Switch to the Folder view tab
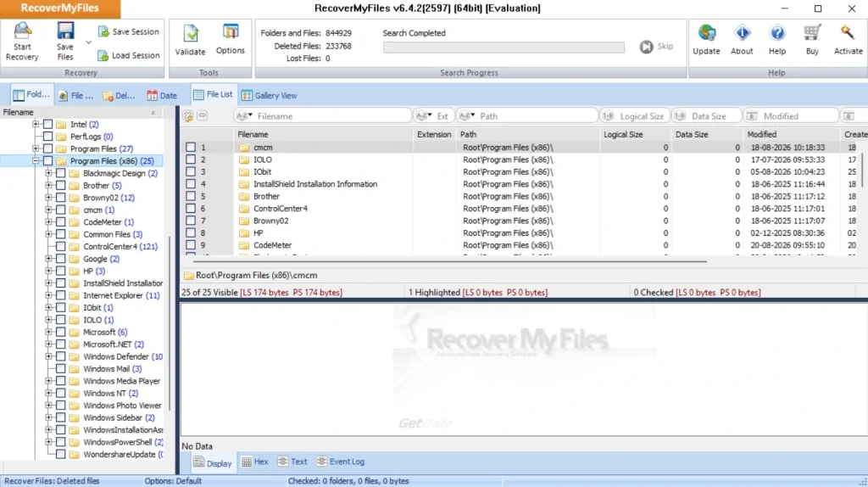 pos(31,95)
